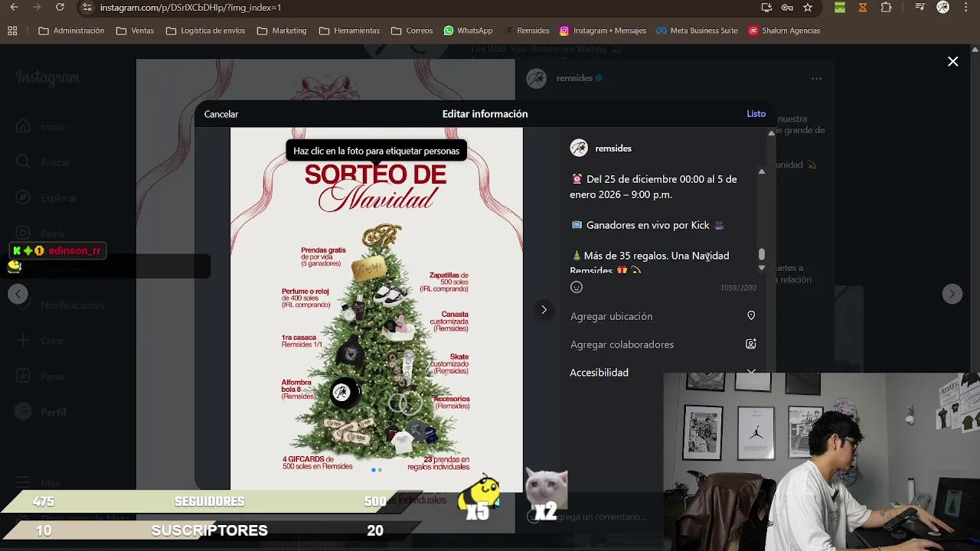Open the apps grid in bookmarks bar

tap(12, 31)
